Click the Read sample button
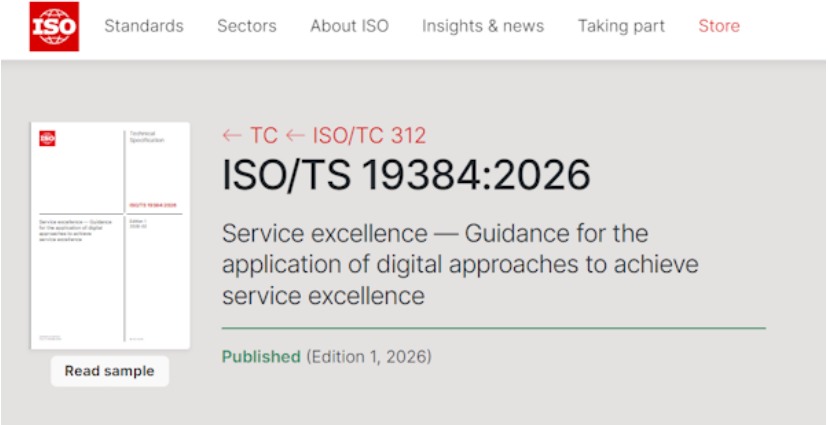Viewport: 828px width, 425px height. [x=110, y=371]
